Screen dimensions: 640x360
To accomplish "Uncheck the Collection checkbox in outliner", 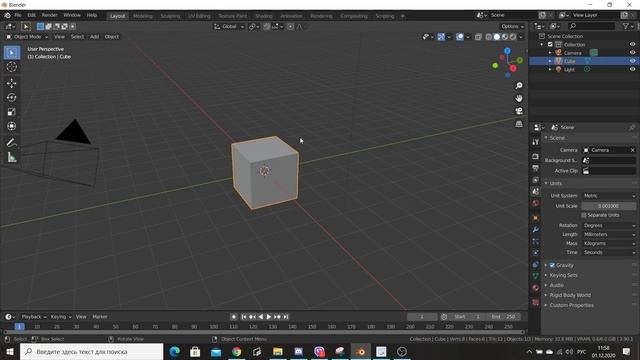I will click(550, 44).
